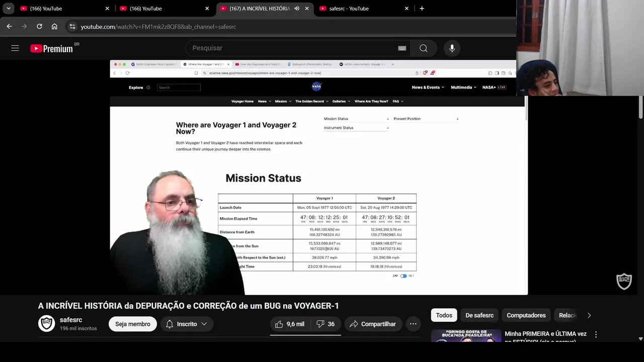The width and height of the screenshot is (644, 362).
Task: Reload icon in the recorded browser toolbar
Action: (127, 73)
